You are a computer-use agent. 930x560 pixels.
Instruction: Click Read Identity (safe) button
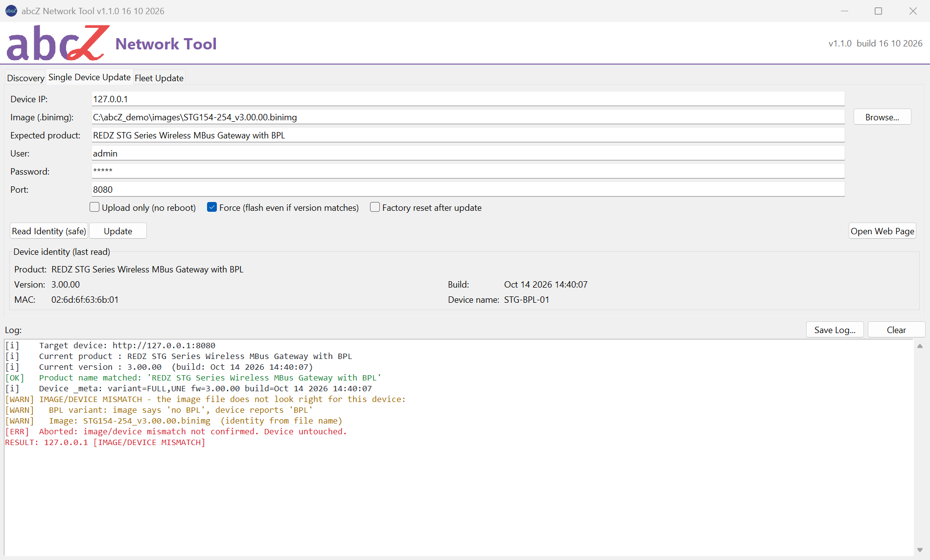pyautogui.click(x=49, y=231)
